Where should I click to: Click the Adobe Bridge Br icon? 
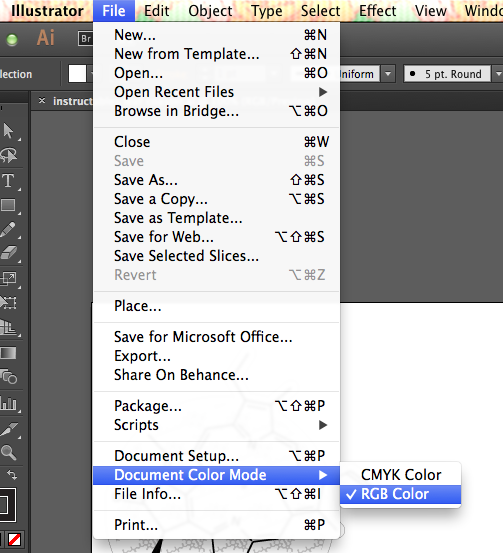click(85, 38)
